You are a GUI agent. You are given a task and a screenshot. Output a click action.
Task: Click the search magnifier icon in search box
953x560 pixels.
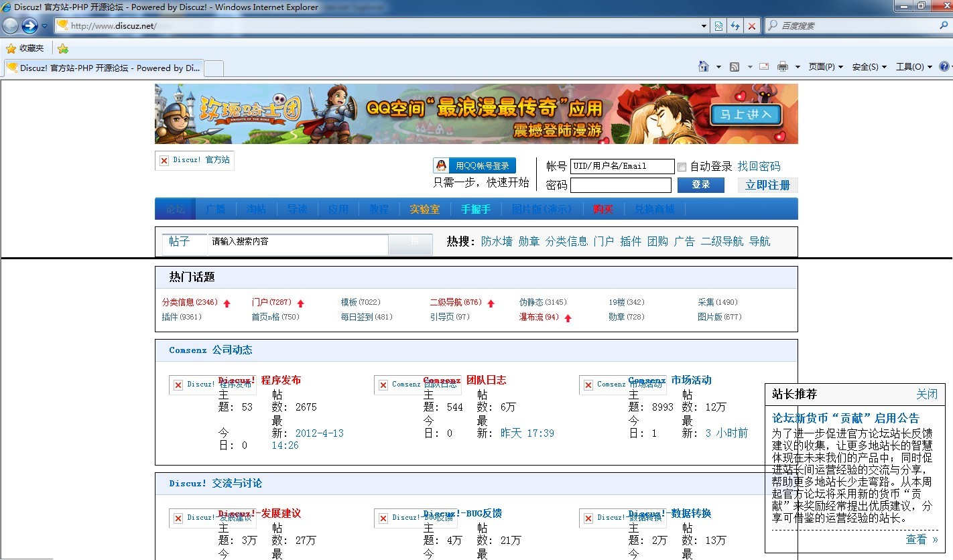point(944,25)
